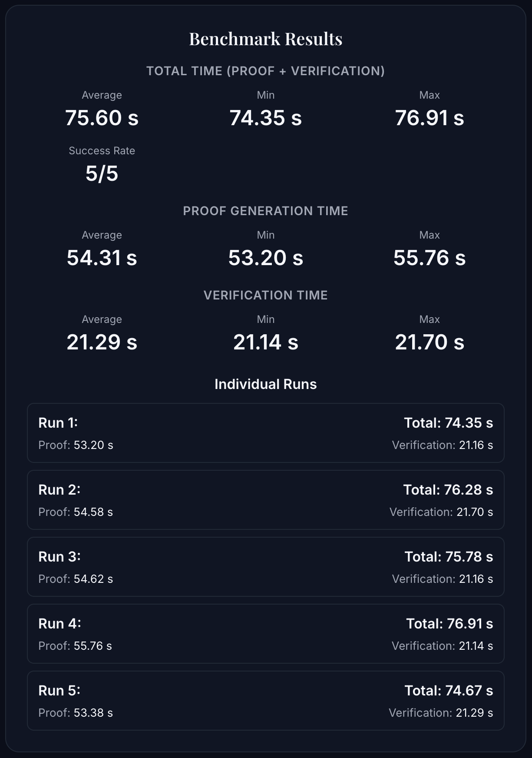Click the 76.91 s total max value
Screen dimensions: 532x758
429,118
